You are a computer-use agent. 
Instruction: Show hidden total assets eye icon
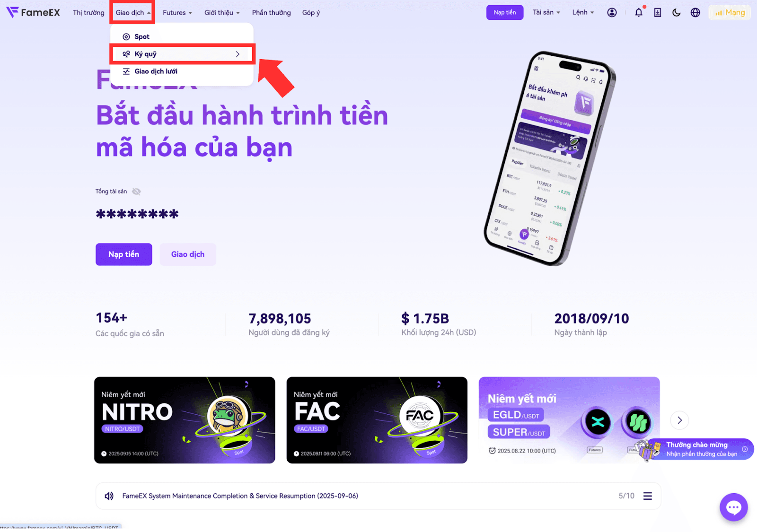point(136,192)
